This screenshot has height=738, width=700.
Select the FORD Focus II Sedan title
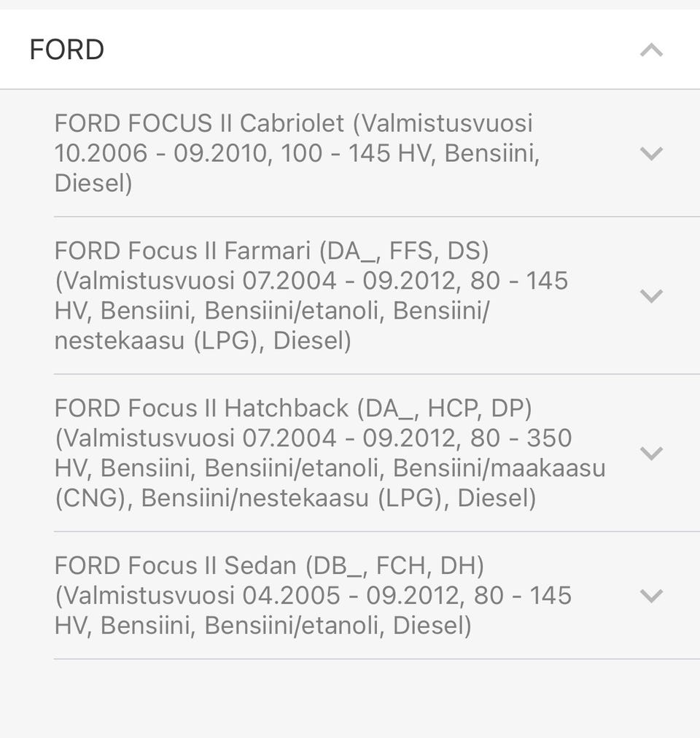click(175, 566)
